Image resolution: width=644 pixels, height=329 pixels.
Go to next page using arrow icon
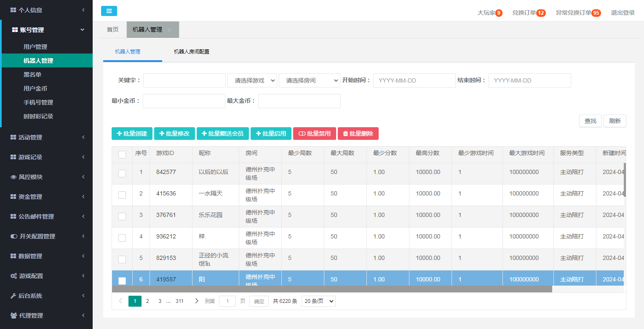click(x=196, y=301)
